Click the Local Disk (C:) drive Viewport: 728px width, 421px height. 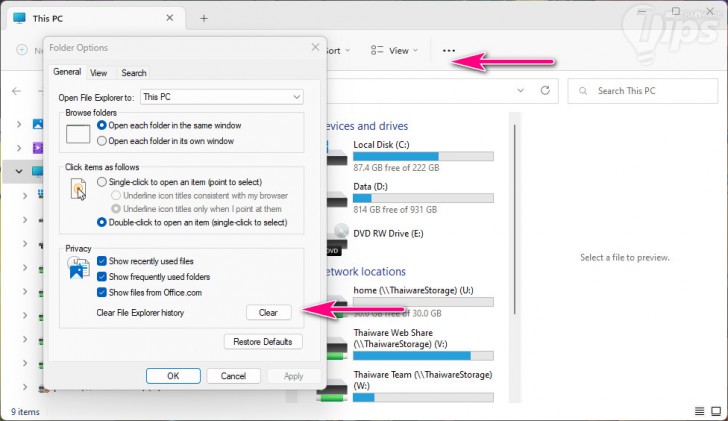coord(410,156)
